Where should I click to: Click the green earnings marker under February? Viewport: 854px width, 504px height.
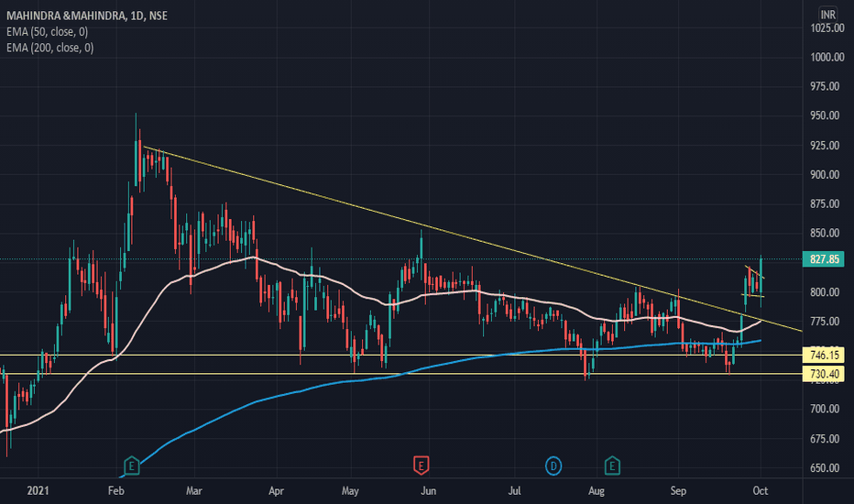(131, 466)
